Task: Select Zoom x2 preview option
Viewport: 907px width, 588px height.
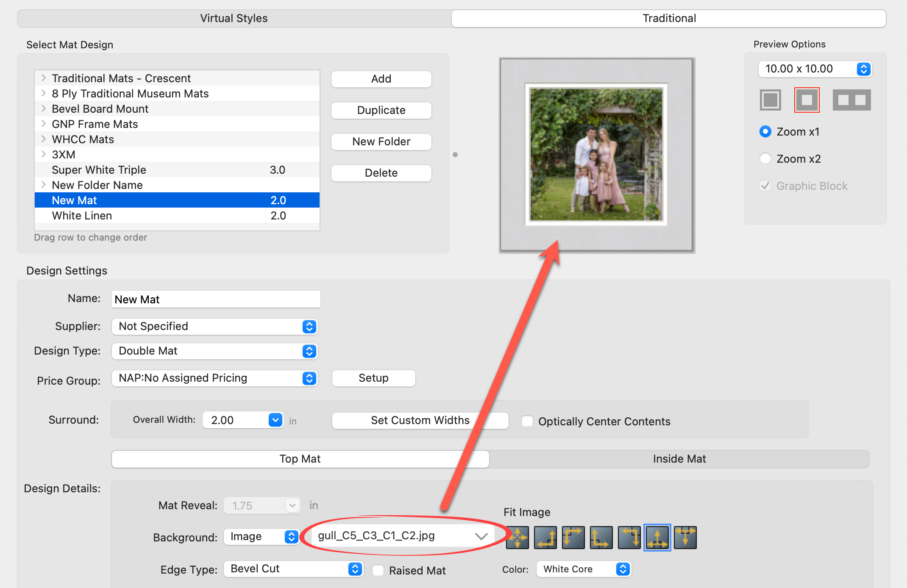Action: [x=765, y=159]
